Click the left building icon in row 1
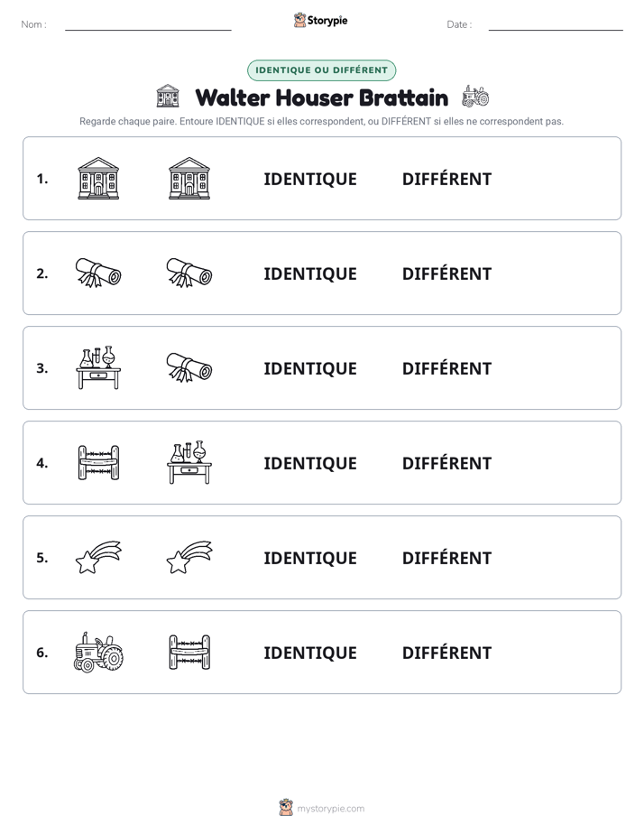Screen dimensions: 644x834 (x=98, y=178)
